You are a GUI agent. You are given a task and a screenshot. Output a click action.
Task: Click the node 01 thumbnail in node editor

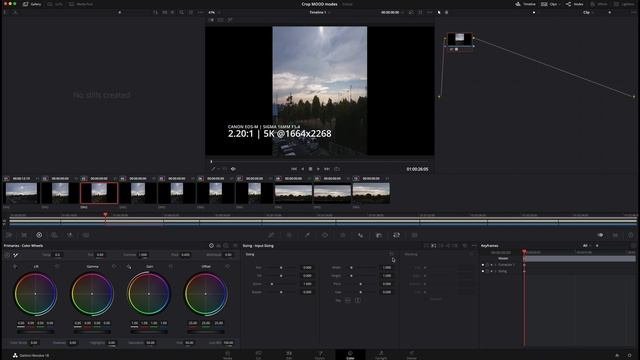pyautogui.click(x=460, y=39)
